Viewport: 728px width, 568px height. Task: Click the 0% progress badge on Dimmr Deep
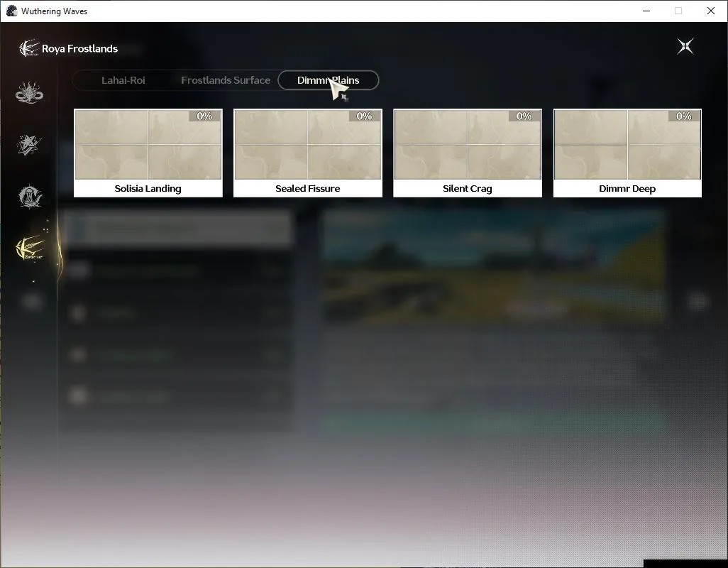tap(683, 116)
